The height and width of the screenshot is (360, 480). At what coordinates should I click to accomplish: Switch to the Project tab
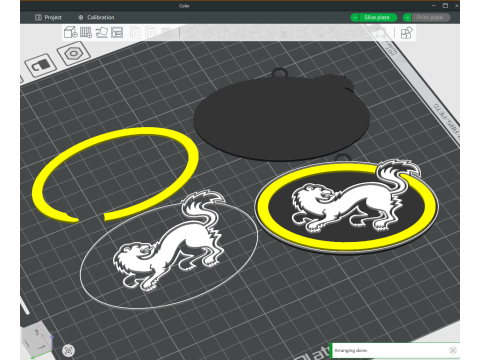49,17
